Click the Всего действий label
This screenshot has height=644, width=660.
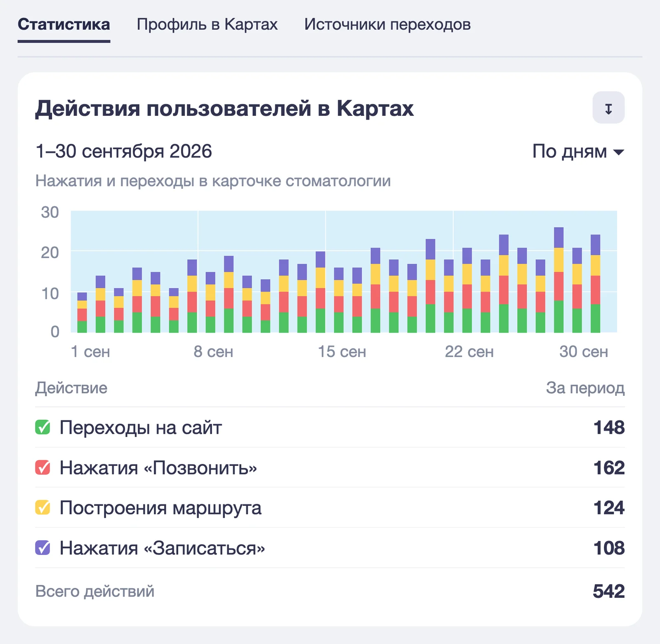(95, 591)
